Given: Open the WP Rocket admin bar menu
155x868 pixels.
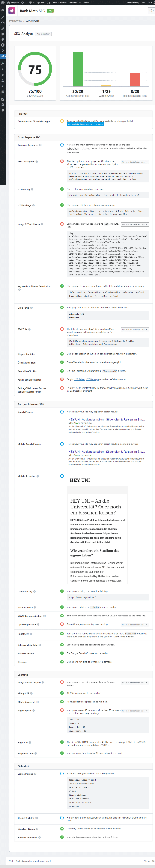Looking at the screenshot, I should 84,2.
